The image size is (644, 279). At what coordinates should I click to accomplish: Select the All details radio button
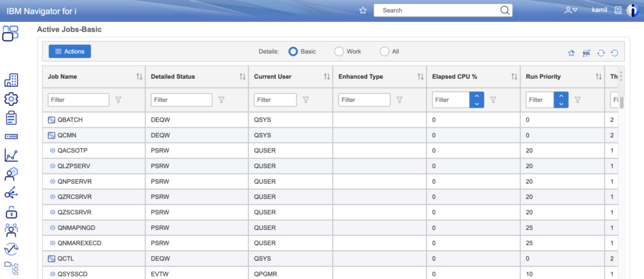click(x=384, y=52)
